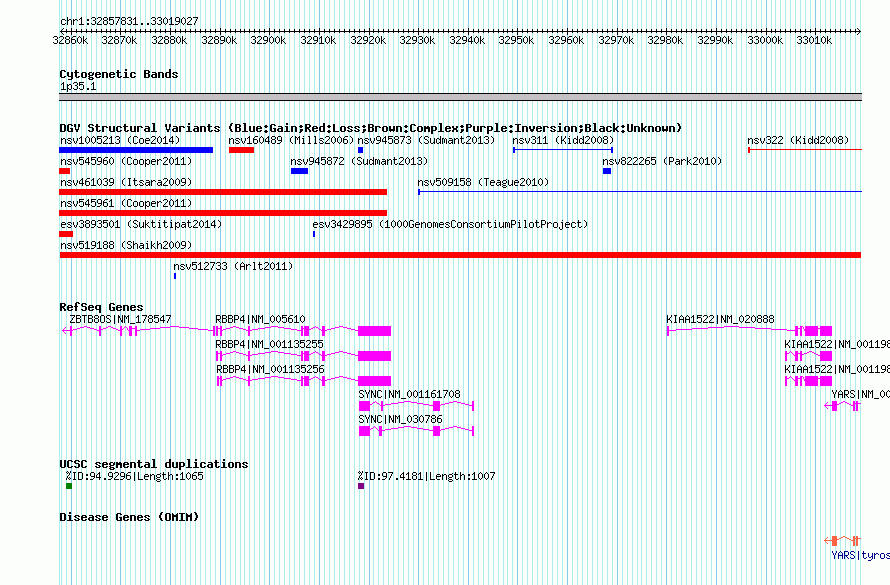The height and width of the screenshot is (585, 890).
Task: Click the nsv322 (Kidd2008) variant label
Action: coord(798,140)
